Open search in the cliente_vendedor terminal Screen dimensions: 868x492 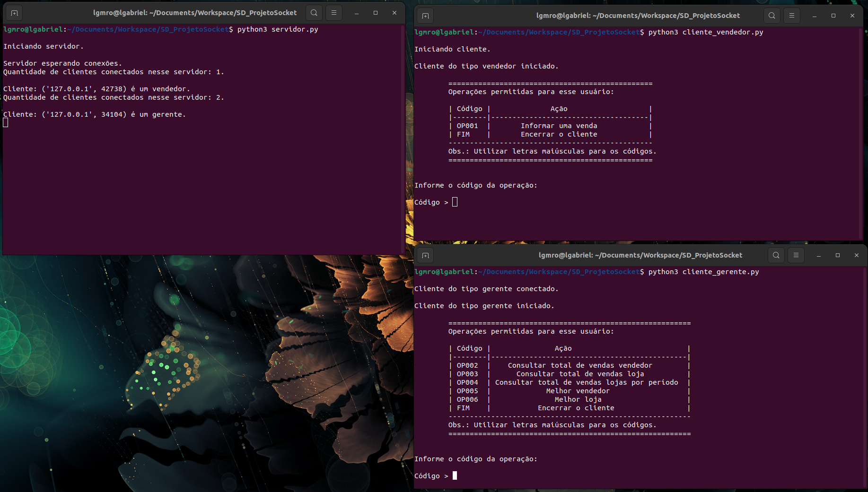[772, 16]
